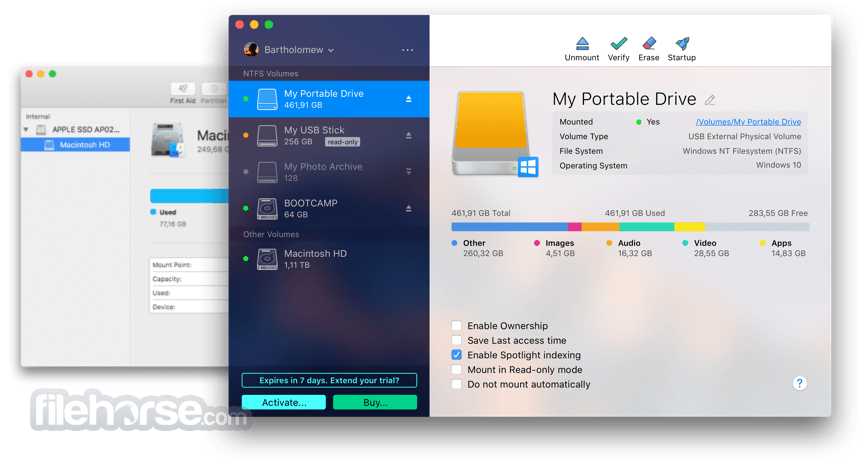This screenshot has width=861, height=461.
Task: Eject My Portable Drive using its sidebar arrow
Action: click(409, 99)
